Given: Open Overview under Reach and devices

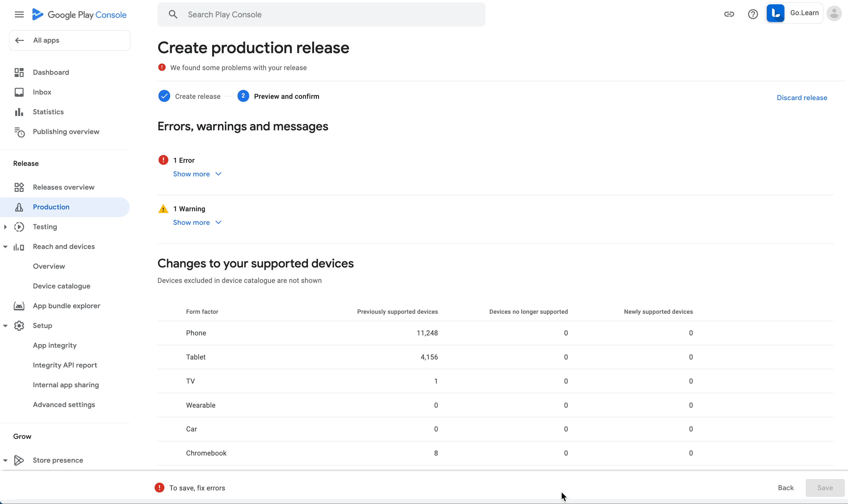Looking at the screenshot, I should [49, 266].
